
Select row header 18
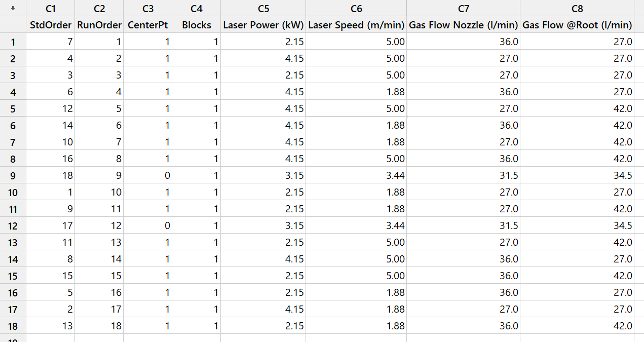point(13,326)
